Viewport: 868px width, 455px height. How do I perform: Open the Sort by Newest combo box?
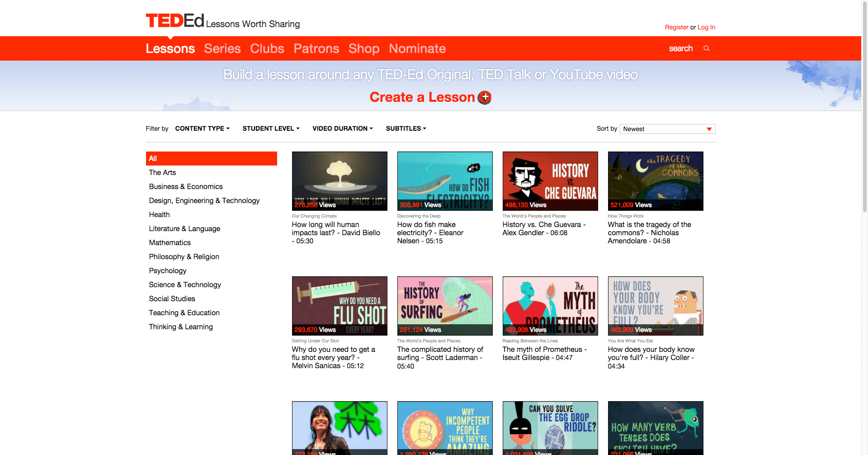click(x=667, y=129)
